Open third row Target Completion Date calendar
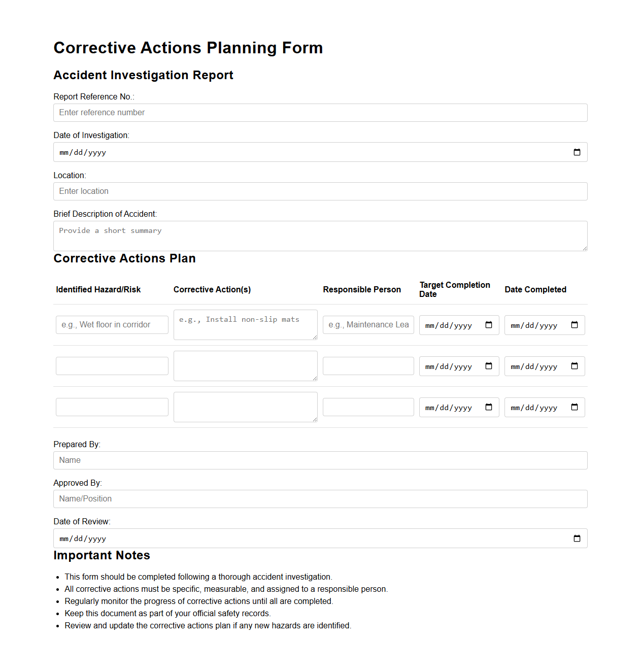 (489, 408)
